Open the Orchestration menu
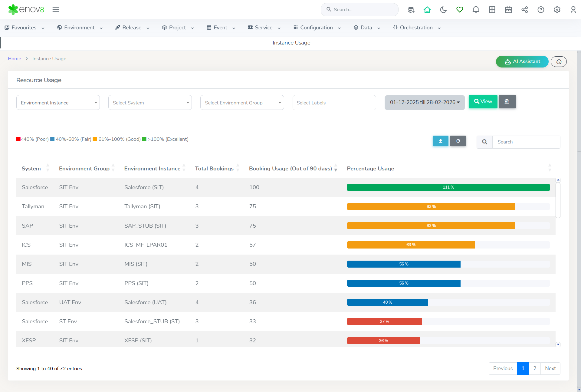This screenshot has height=392, width=581. point(417,28)
